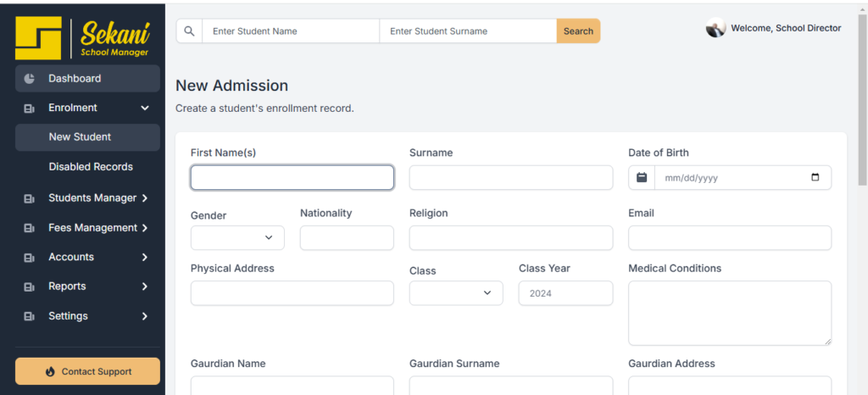Open the Accounts menu label
The width and height of the screenshot is (868, 395).
tap(71, 257)
